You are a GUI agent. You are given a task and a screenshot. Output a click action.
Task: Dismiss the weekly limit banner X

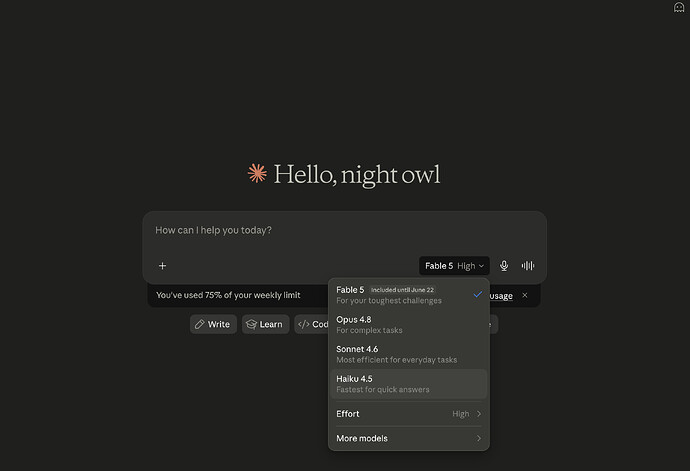point(525,295)
